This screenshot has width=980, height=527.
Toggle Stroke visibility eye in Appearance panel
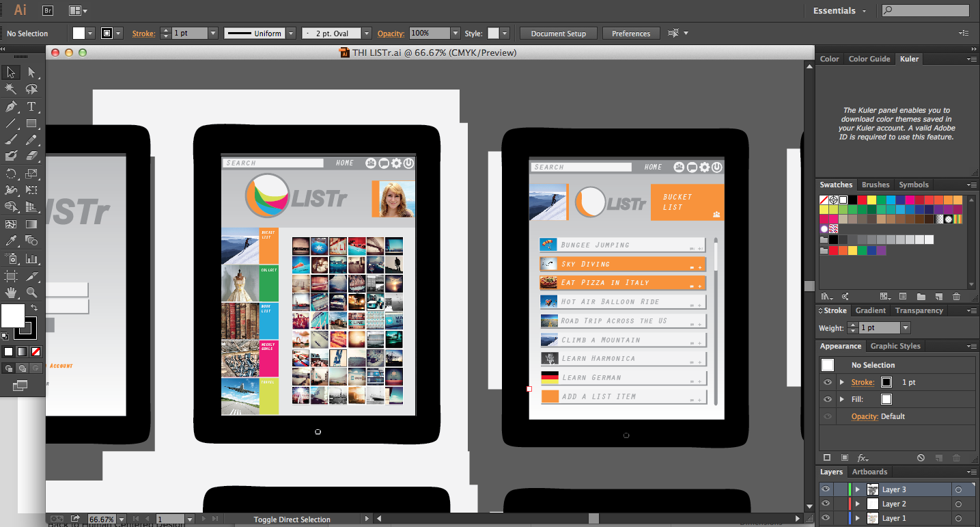[x=828, y=382]
